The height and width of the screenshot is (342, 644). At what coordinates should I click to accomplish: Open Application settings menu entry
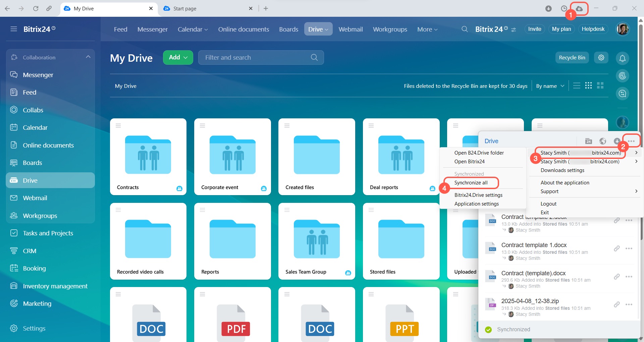[476, 204]
